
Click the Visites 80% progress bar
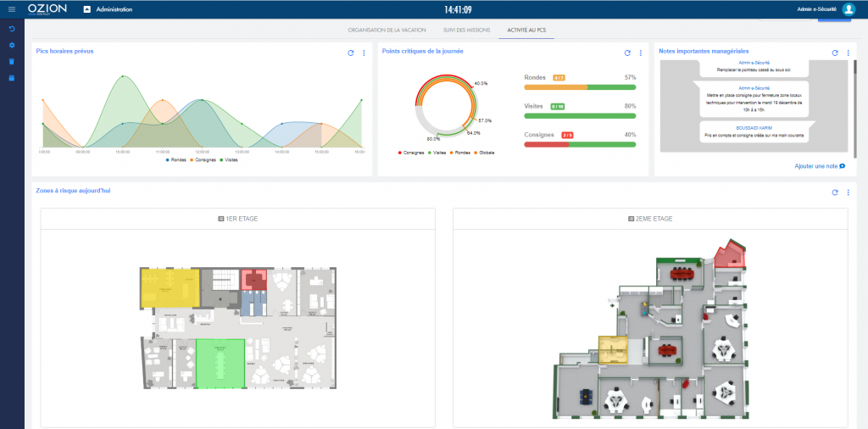[x=580, y=115]
